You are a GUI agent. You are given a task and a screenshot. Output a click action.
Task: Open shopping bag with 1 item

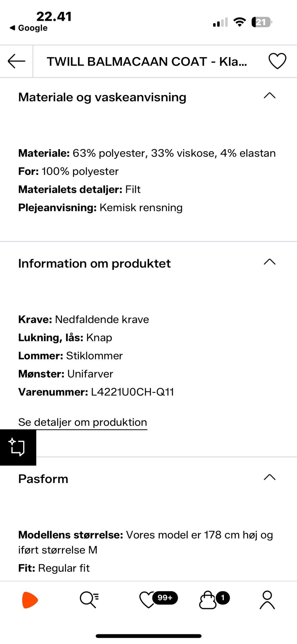point(208,600)
